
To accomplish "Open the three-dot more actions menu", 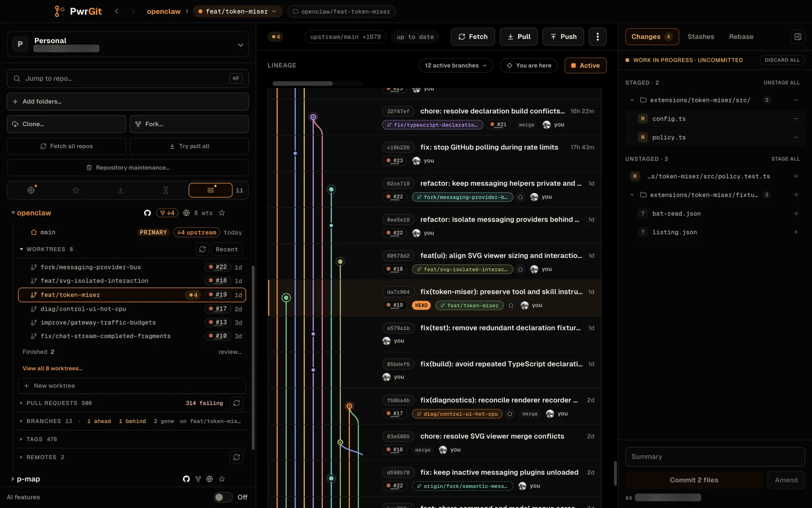I will click(x=597, y=37).
